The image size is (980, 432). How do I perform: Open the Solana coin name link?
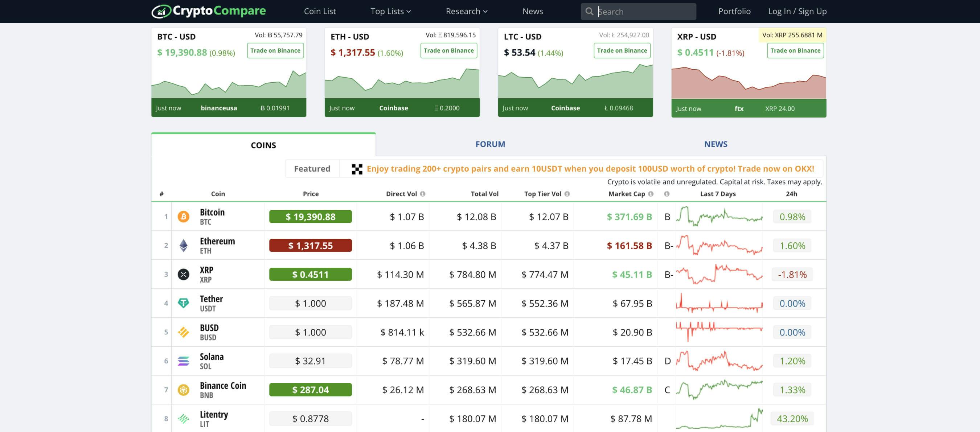212,357
